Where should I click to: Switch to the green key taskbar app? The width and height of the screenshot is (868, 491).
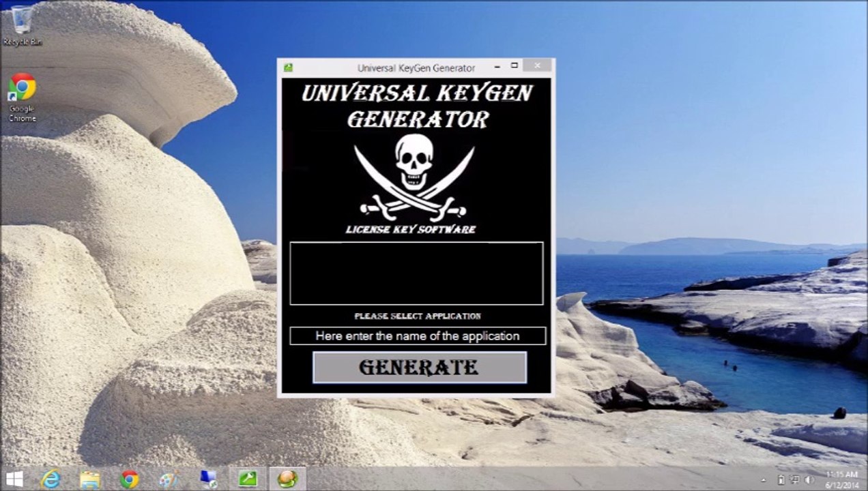[x=248, y=479]
